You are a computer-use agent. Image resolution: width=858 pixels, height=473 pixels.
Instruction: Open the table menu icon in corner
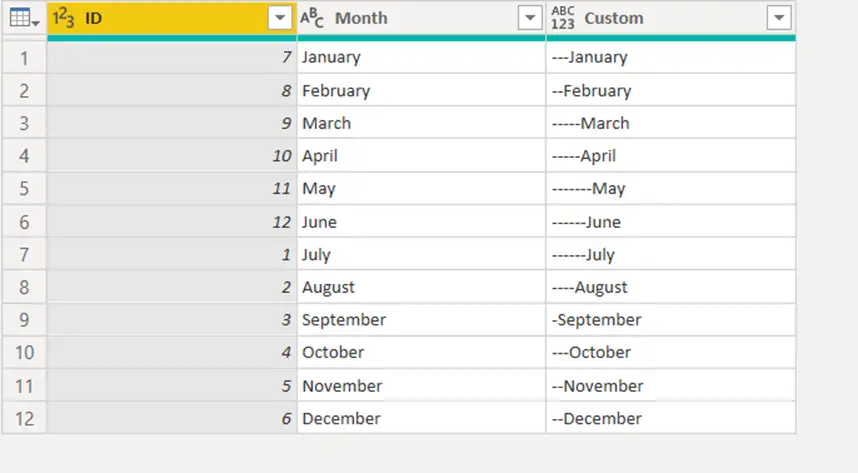coord(24,18)
